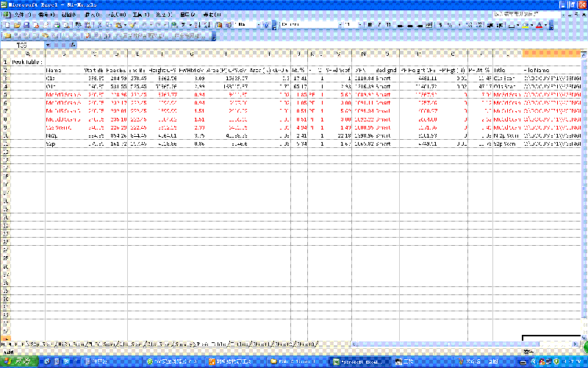The height and width of the screenshot is (368, 588).
Task: Toggle italic formatting
Action: click(379, 25)
